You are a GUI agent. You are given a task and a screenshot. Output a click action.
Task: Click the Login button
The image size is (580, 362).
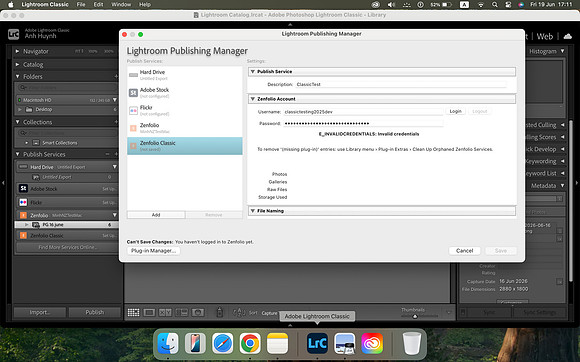point(455,111)
